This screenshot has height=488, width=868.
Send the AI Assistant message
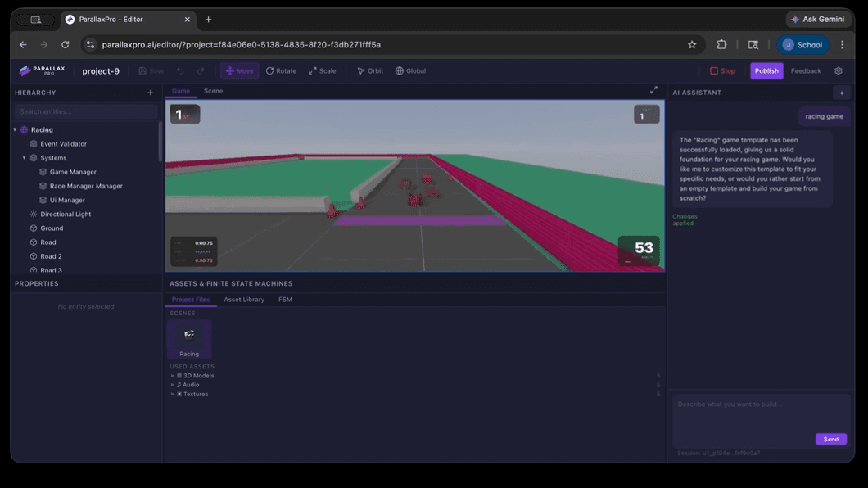pos(830,439)
